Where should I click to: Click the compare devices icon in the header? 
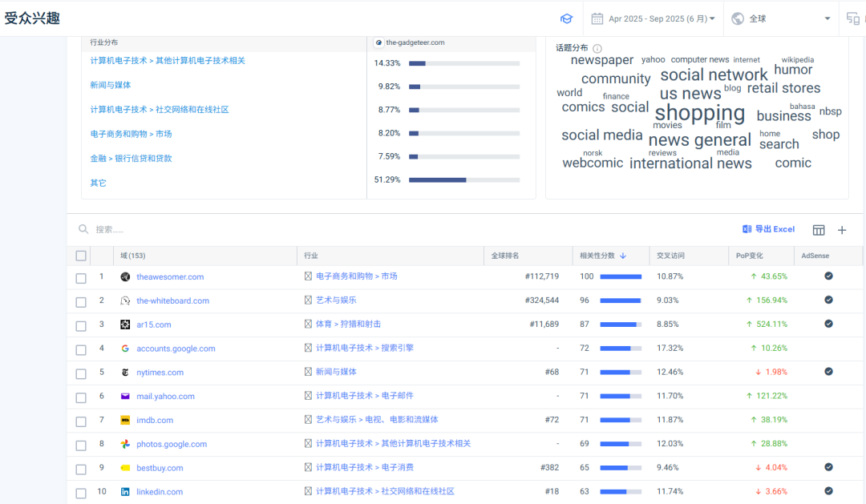coord(852,18)
